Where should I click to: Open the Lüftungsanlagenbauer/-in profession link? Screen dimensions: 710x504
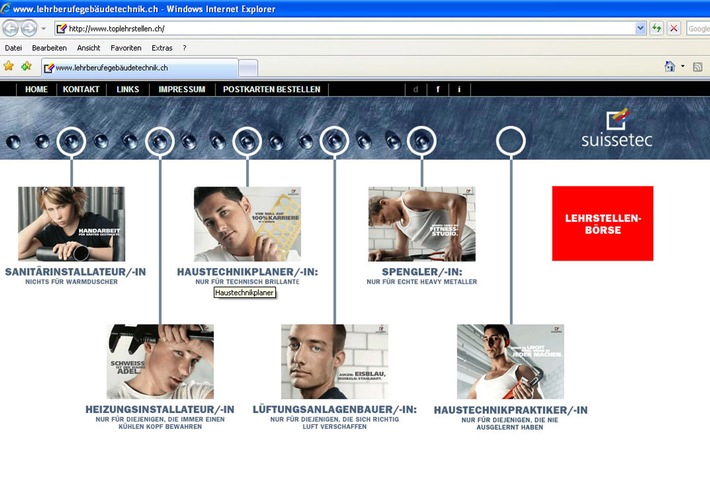click(x=334, y=410)
